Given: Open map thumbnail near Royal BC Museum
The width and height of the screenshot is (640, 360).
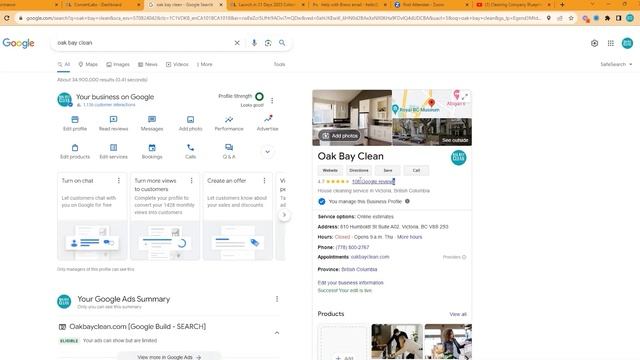Looking at the screenshot, I should pyautogui.click(x=432, y=104).
